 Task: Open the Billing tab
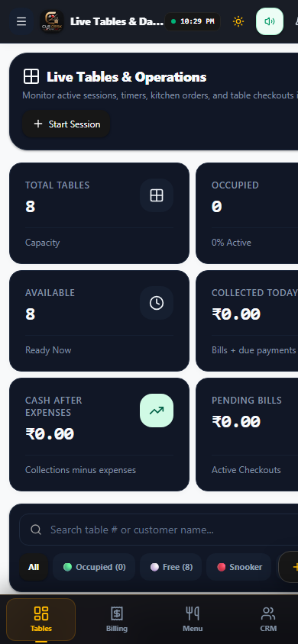click(x=117, y=619)
